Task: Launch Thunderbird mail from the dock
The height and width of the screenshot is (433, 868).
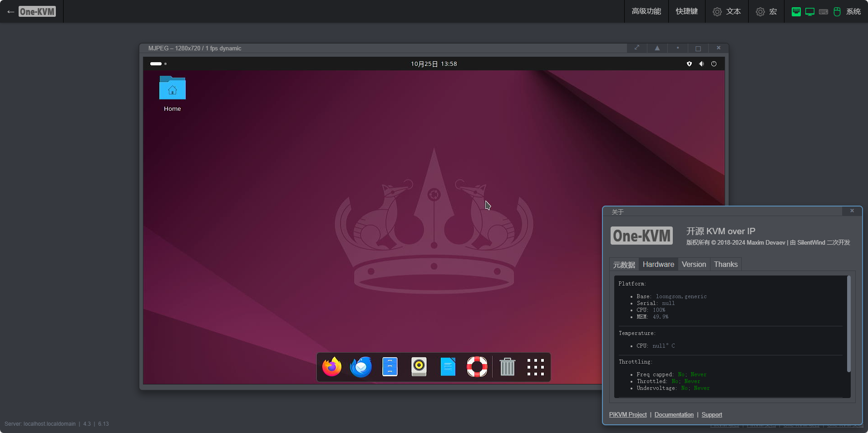Action: point(361,367)
